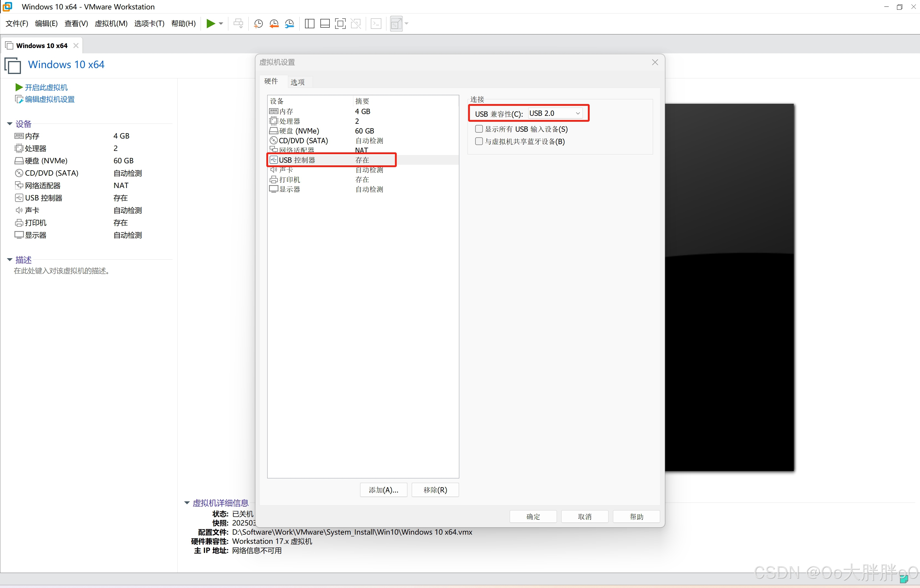
Task: Collapse the 设备 section in sidebar
Action: [9, 124]
